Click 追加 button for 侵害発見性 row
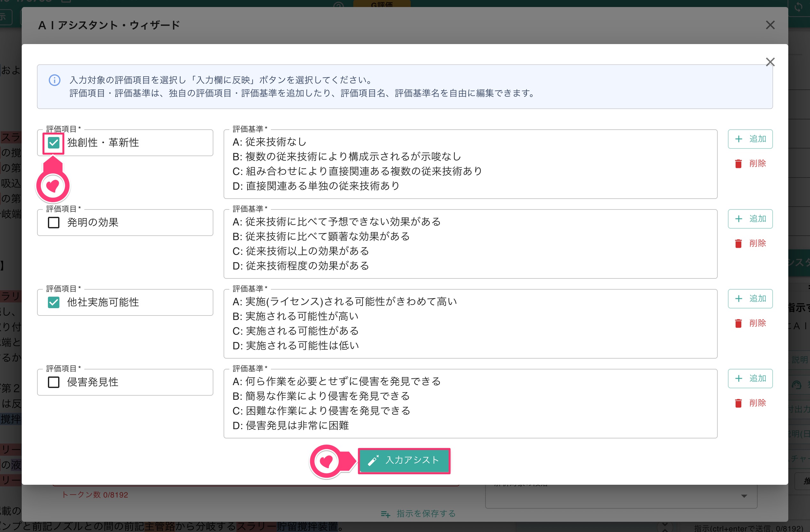The width and height of the screenshot is (810, 532). [x=750, y=379]
